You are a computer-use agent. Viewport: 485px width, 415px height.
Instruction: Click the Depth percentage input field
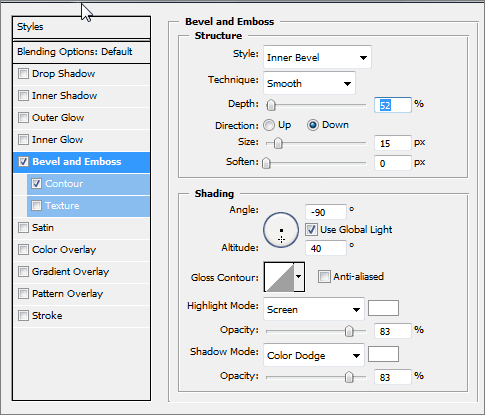coord(393,105)
